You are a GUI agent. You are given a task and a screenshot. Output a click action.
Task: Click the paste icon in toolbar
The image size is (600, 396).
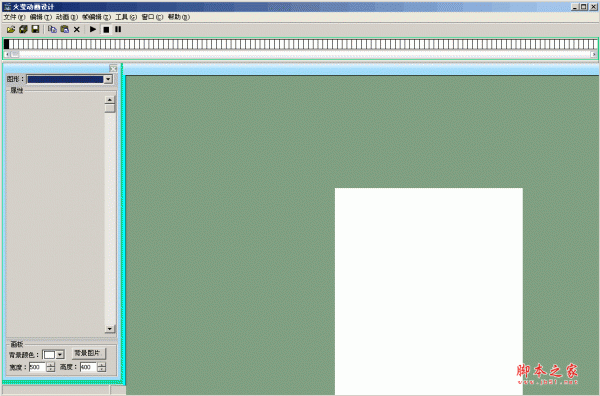point(65,29)
